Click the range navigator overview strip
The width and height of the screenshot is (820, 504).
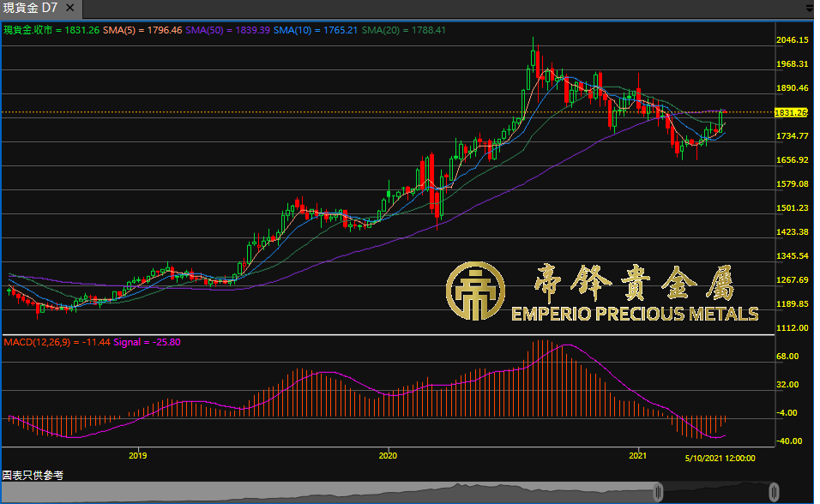point(388,492)
